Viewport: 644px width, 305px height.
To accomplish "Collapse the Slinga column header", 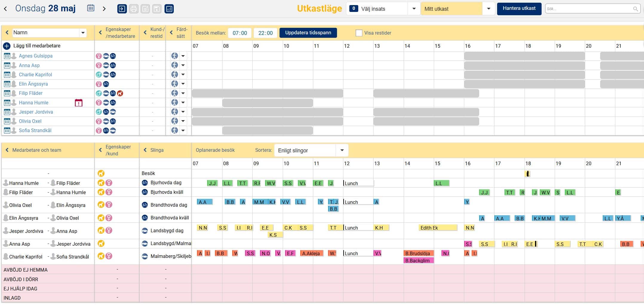I will pos(145,150).
